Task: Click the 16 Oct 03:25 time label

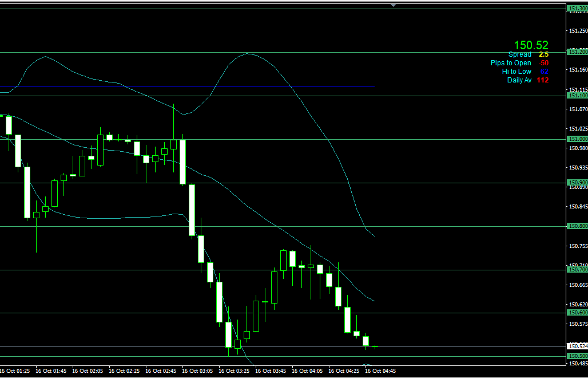Action: 235,371
